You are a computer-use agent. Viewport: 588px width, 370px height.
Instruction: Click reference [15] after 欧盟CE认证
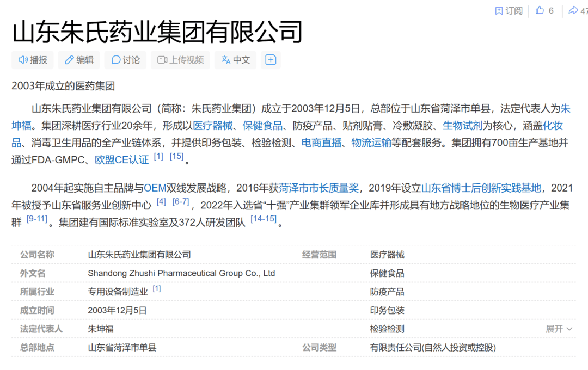[176, 156]
